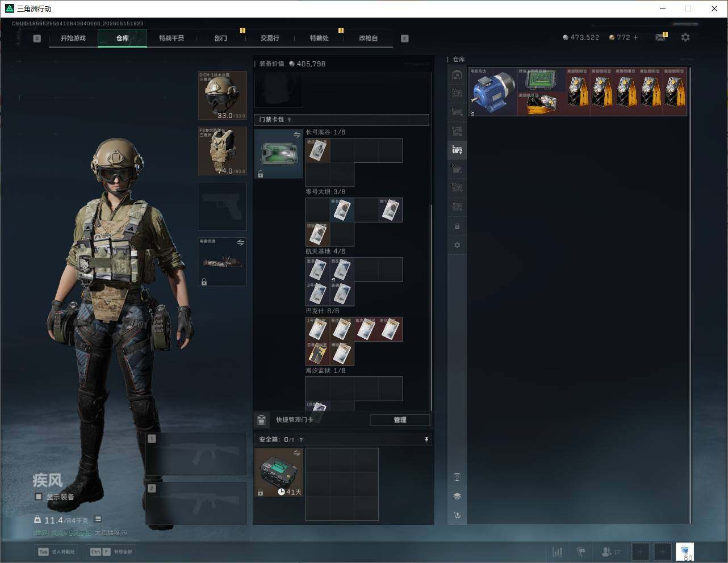Click the swap arrows on keycard case

297,135
